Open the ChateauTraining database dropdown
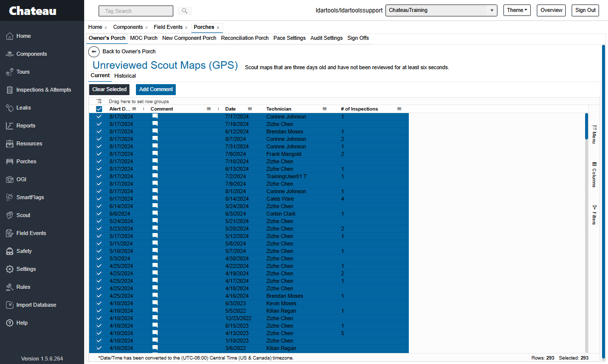The height and width of the screenshot is (364, 608). tap(441, 10)
